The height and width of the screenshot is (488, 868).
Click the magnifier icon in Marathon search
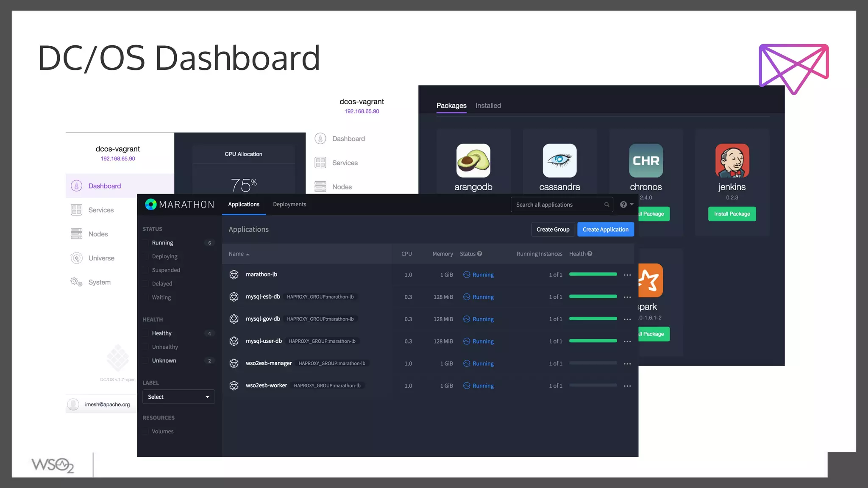[x=606, y=205]
